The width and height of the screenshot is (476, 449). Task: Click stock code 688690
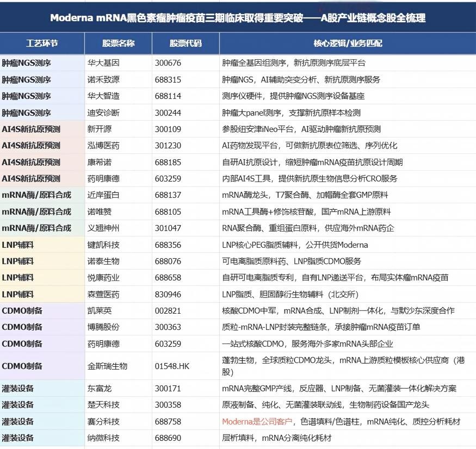coord(168,438)
